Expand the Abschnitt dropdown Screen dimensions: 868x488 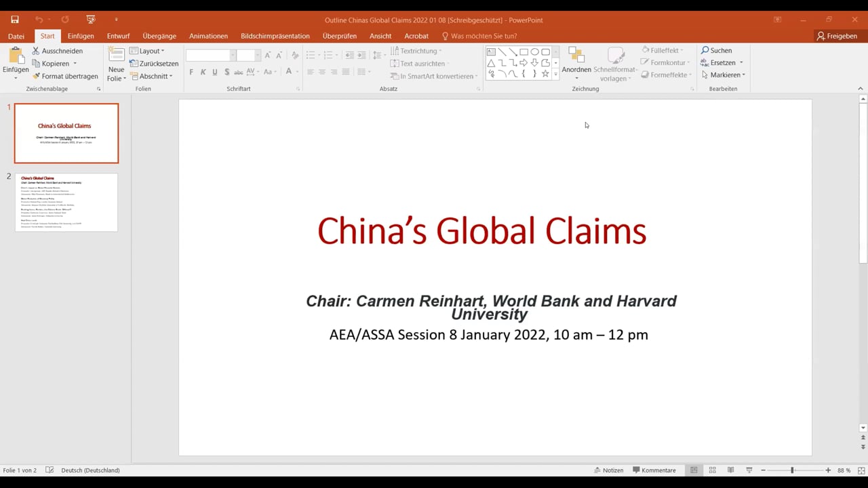152,77
